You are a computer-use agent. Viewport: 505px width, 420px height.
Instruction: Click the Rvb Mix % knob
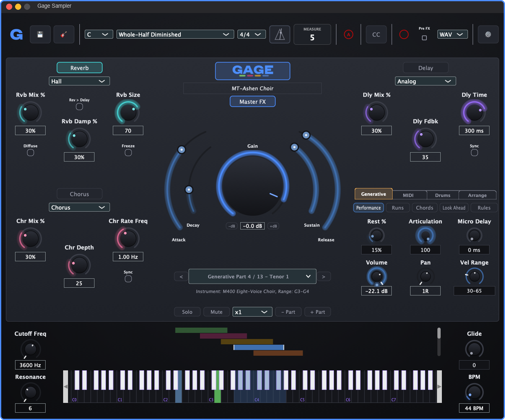30,113
